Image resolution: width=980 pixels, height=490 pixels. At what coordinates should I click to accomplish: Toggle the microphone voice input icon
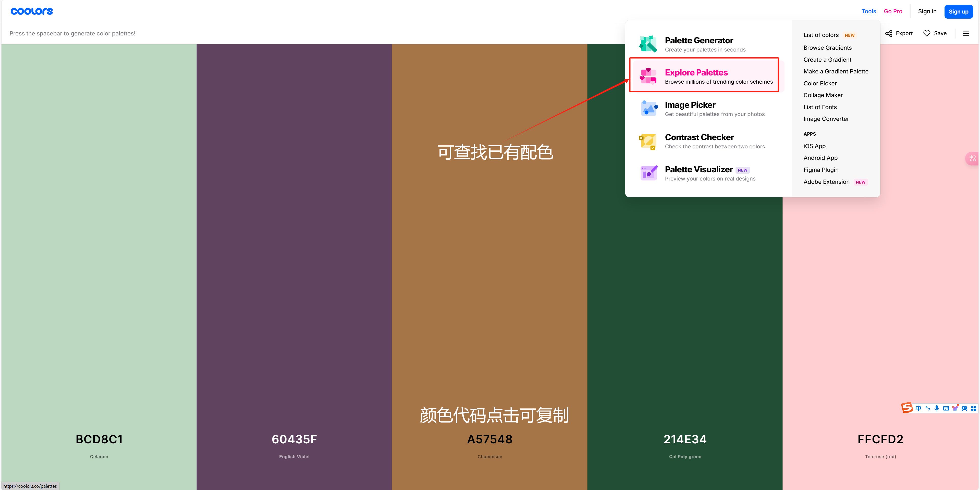[x=937, y=408]
